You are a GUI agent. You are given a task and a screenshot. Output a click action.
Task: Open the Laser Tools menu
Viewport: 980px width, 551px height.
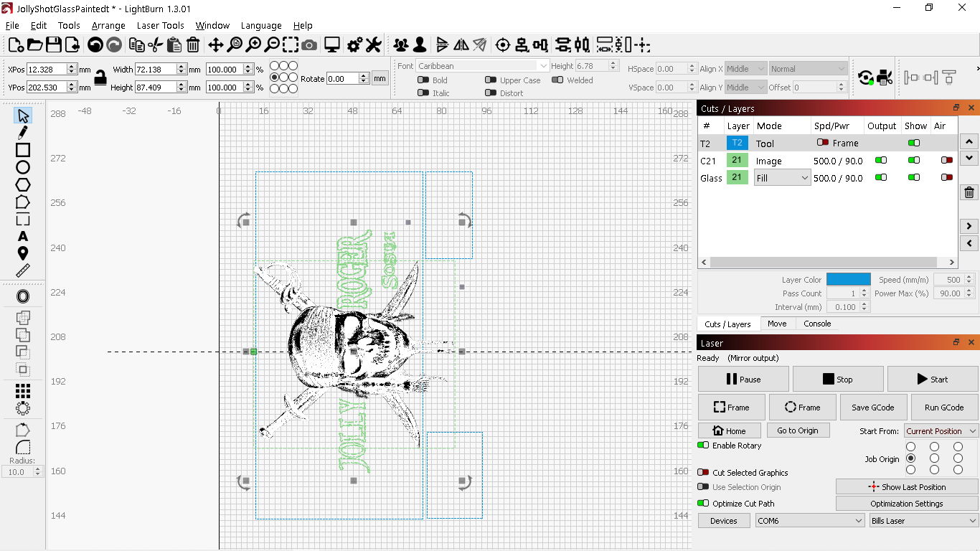(x=160, y=25)
